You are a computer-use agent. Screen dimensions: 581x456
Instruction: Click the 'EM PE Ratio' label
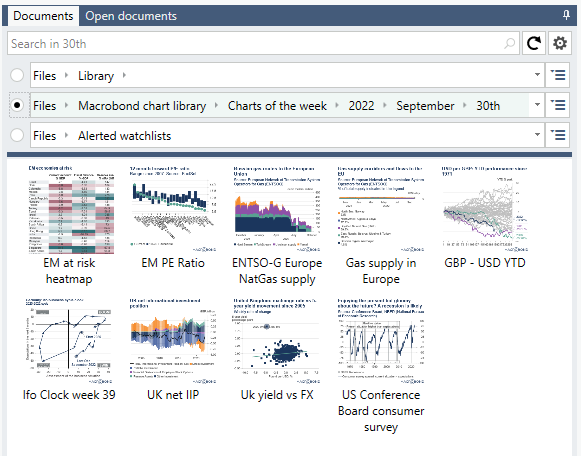[173, 263]
